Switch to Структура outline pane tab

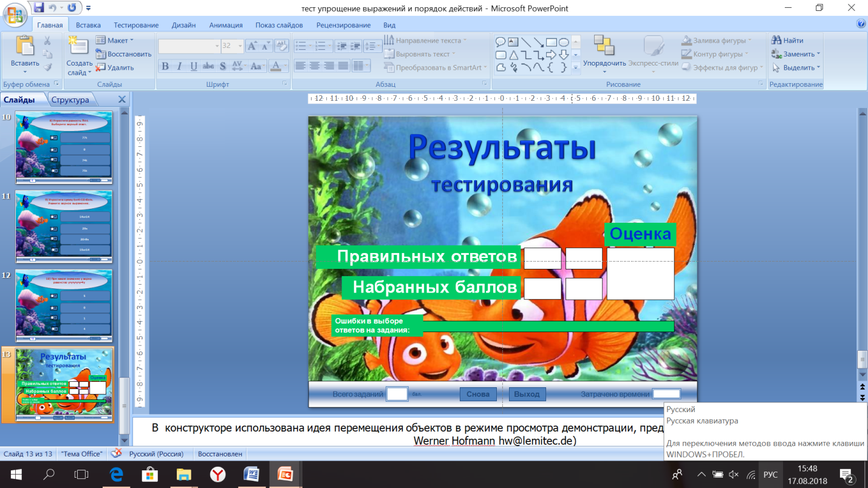point(70,100)
